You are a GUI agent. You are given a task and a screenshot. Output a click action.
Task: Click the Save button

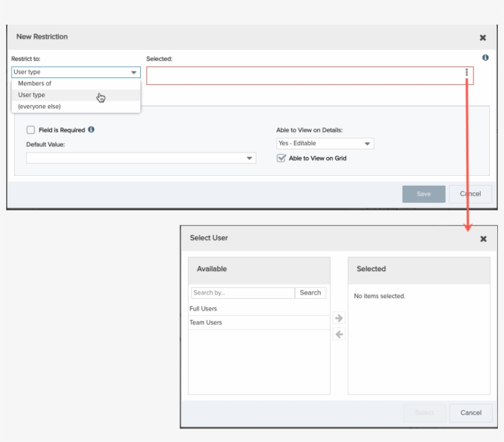pos(423,194)
